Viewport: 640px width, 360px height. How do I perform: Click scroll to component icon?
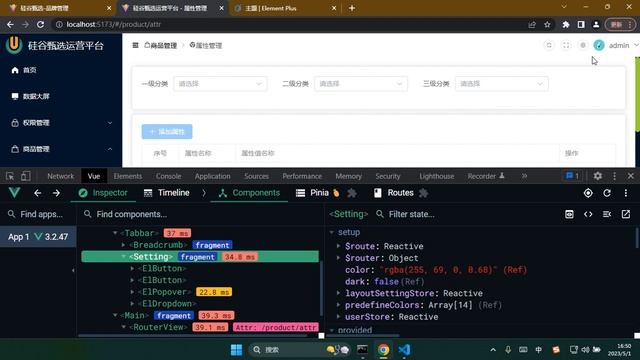569,214
